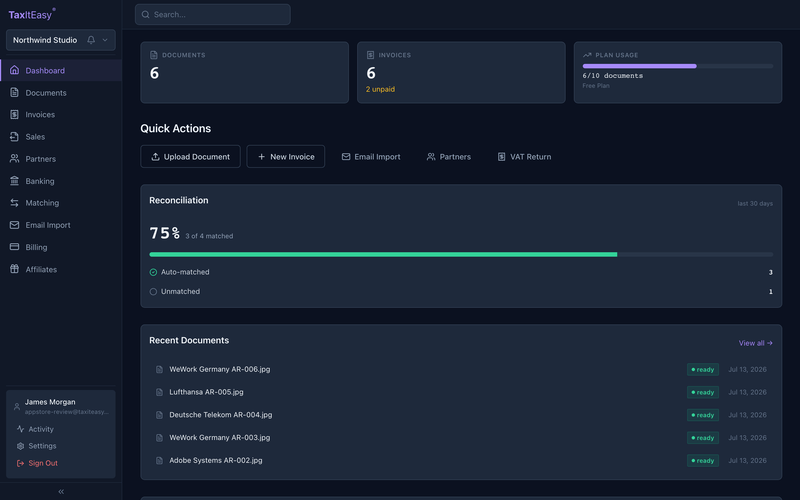Open Matching page from sidebar
The width and height of the screenshot is (800, 500).
pyautogui.click(x=61, y=203)
